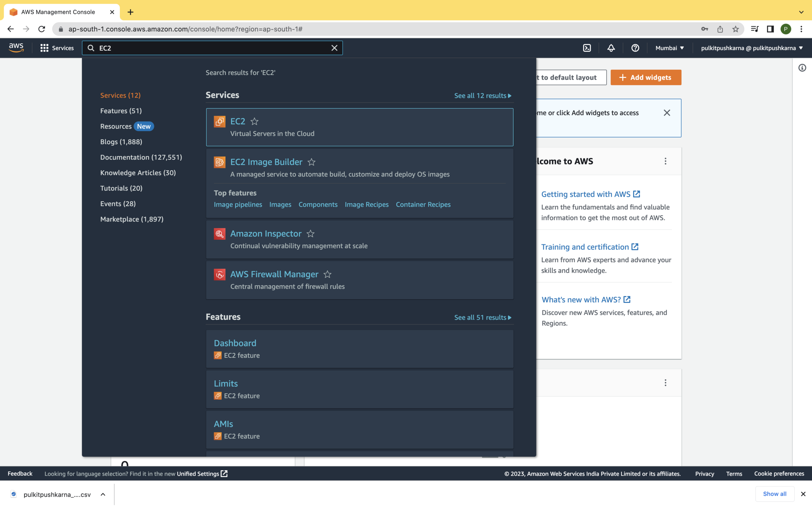Expand downloaded csv file options chevron
The image size is (812, 508).
[x=103, y=494]
